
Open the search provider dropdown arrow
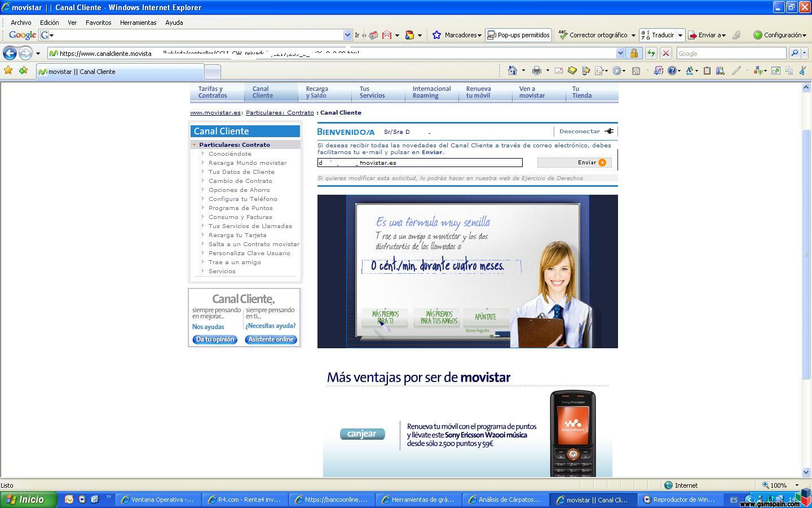coord(805,53)
